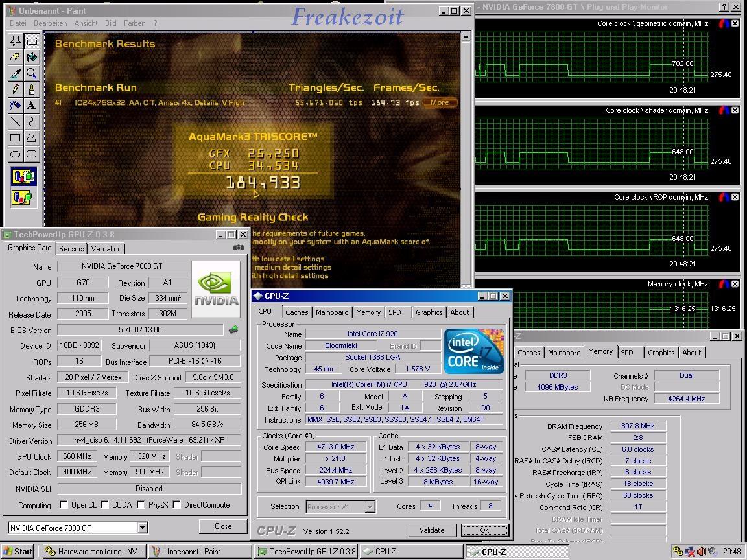Select the Rectangle shape tool

16,137
